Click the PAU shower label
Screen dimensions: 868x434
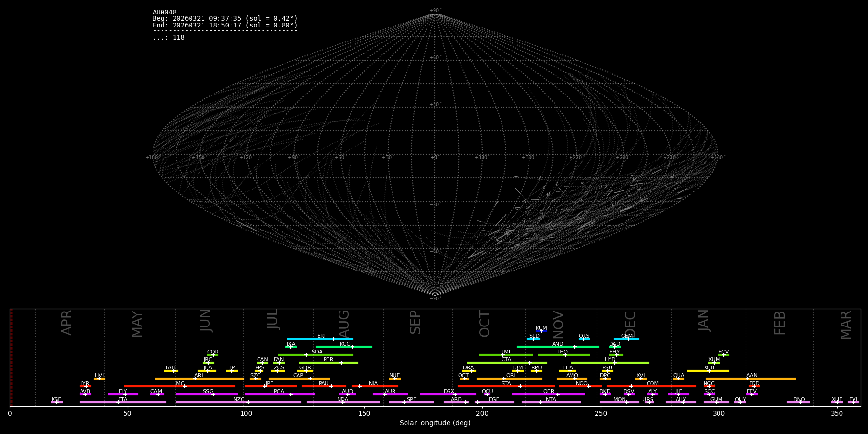(x=324, y=384)
